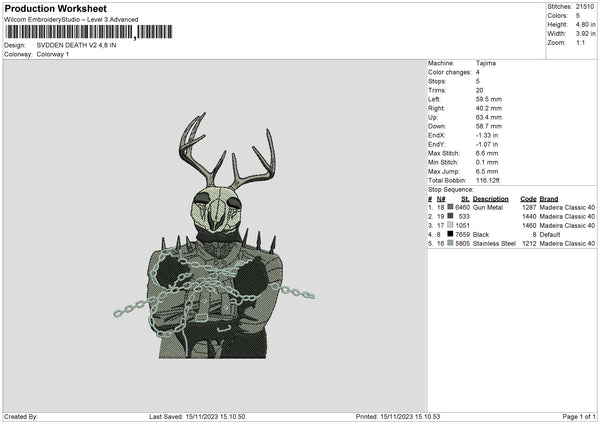
Task: Click the Description column header
Action: click(491, 199)
